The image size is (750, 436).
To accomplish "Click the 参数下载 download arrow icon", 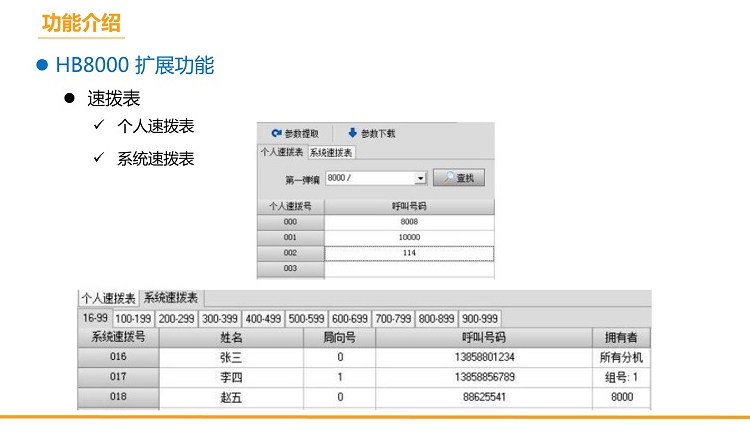I will coord(353,132).
